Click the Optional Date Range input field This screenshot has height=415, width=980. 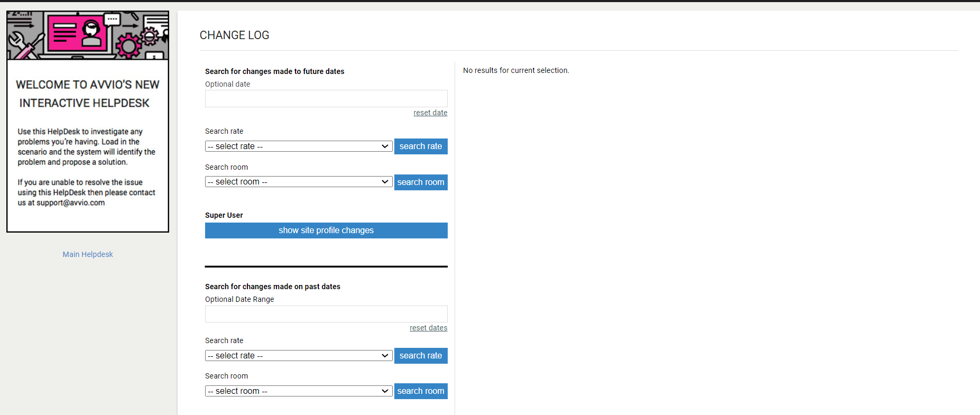pos(326,314)
